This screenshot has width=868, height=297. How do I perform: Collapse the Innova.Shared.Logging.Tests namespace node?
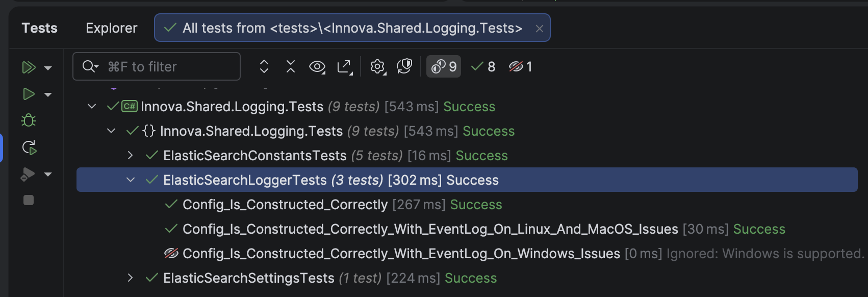(111, 131)
